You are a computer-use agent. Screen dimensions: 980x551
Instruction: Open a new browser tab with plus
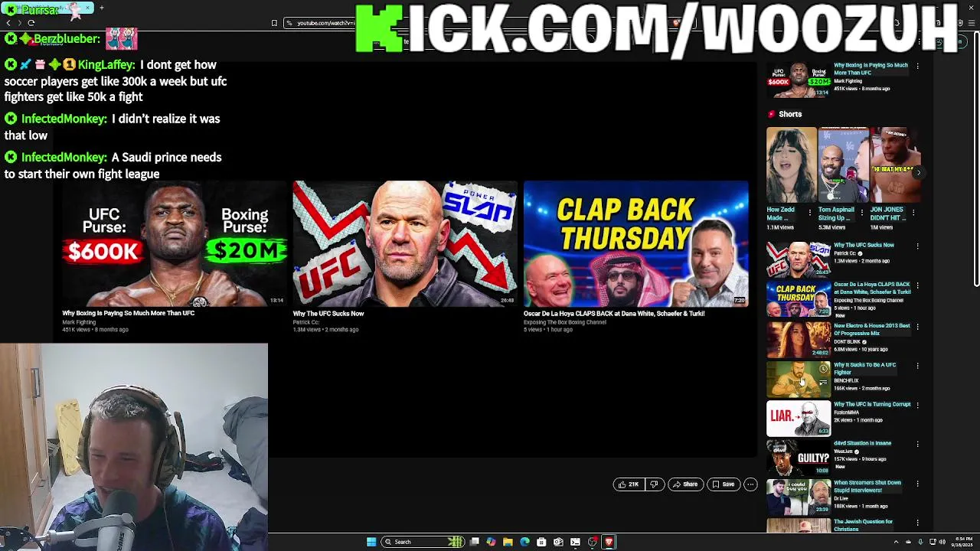pyautogui.click(x=101, y=8)
